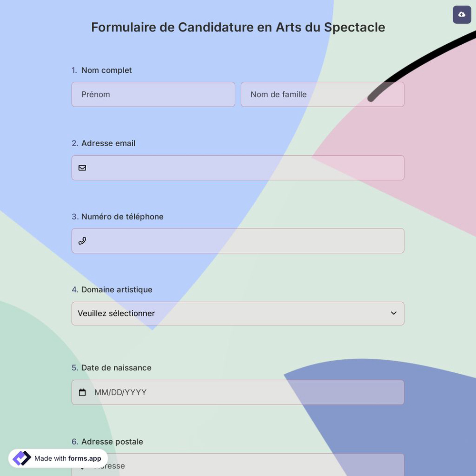Click the telephone icon in the phone field
476x476 pixels.
coord(82,240)
